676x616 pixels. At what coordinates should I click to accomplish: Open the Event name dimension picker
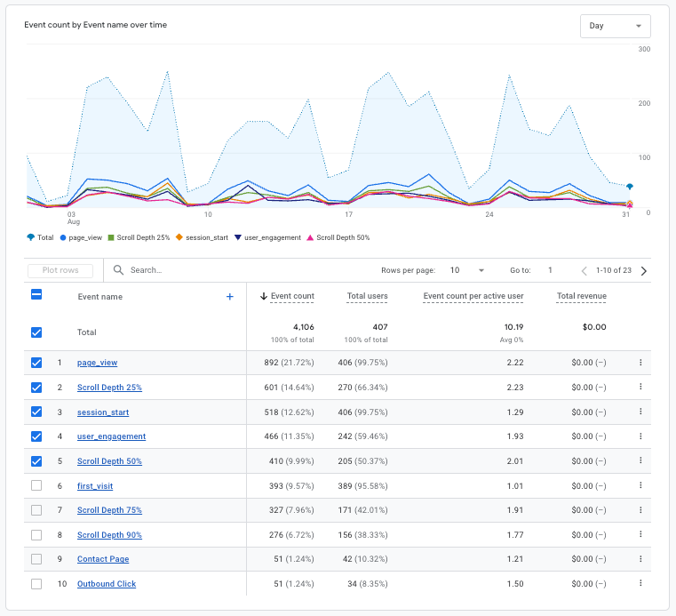pos(100,297)
